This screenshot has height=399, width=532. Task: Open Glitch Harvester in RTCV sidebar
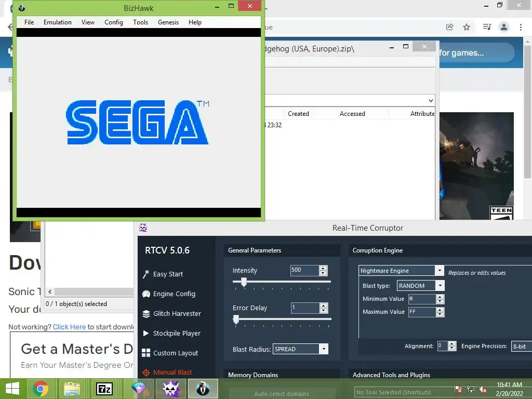(172, 313)
